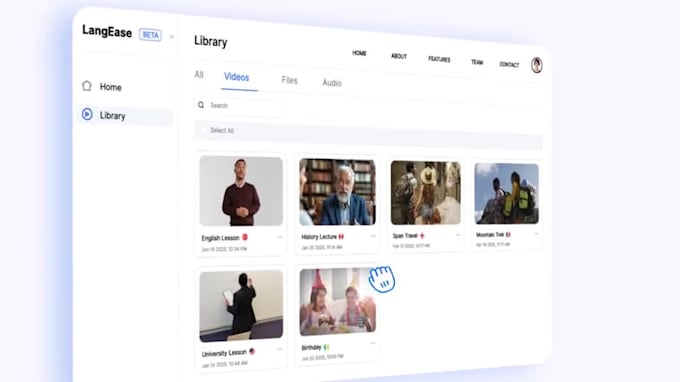Screen dimensions: 680x382
Task: Switch to the Files tab
Action: [x=290, y=80]
